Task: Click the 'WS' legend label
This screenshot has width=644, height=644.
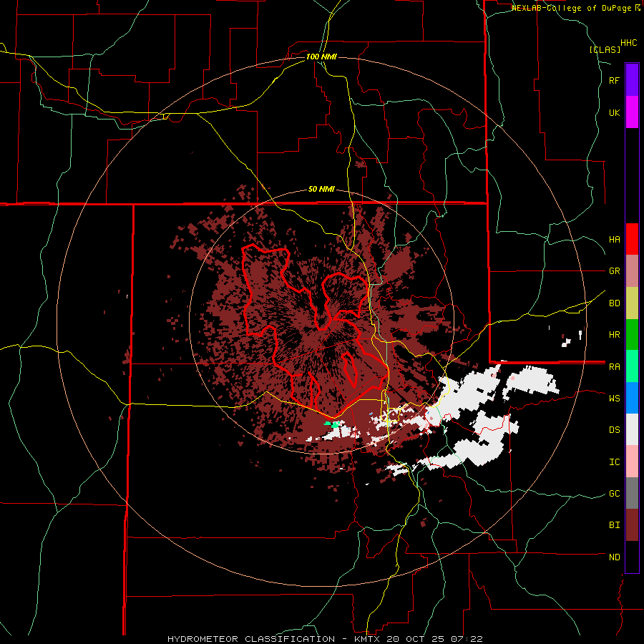Action: [614, 399]
